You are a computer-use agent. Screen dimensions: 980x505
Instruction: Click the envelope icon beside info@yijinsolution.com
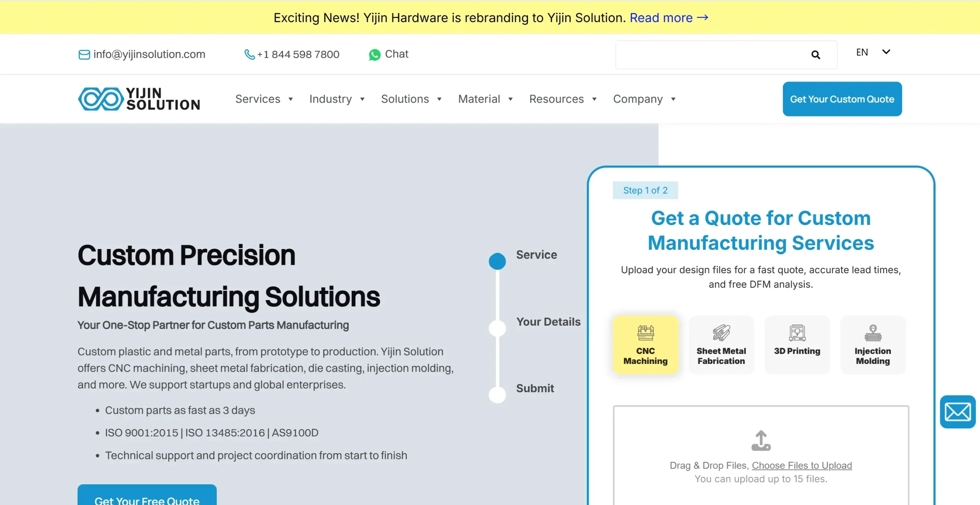[84, 55]
